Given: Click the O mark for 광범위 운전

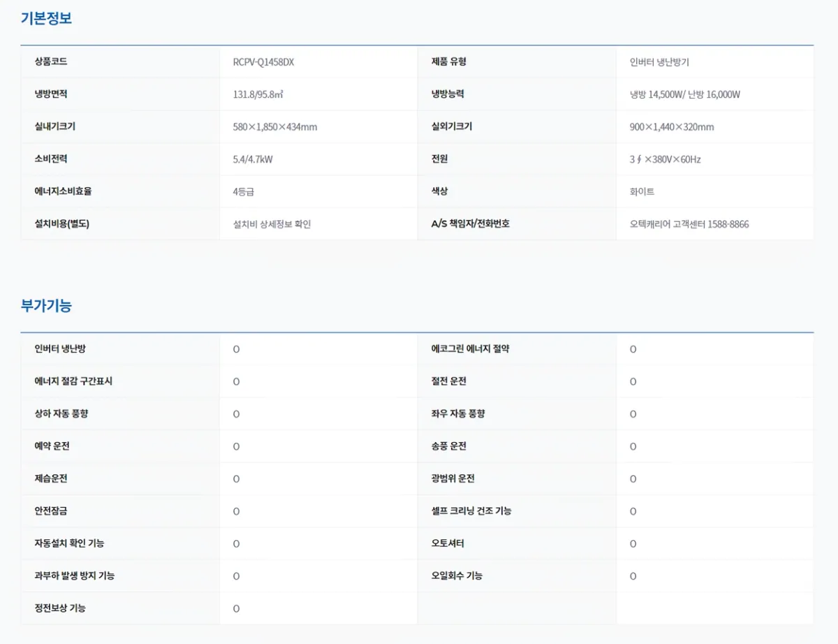Looking at the screenshot, I should [x=633, y=479].
